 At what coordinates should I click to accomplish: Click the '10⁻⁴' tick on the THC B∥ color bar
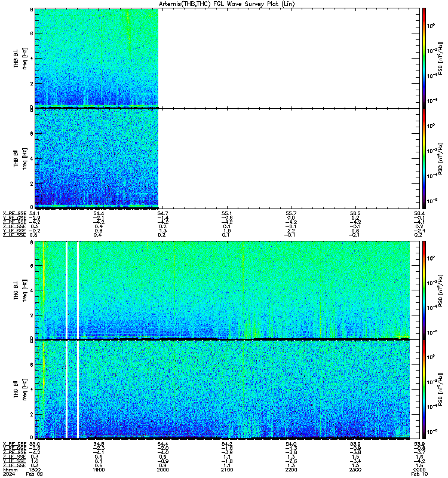(431, 406)
